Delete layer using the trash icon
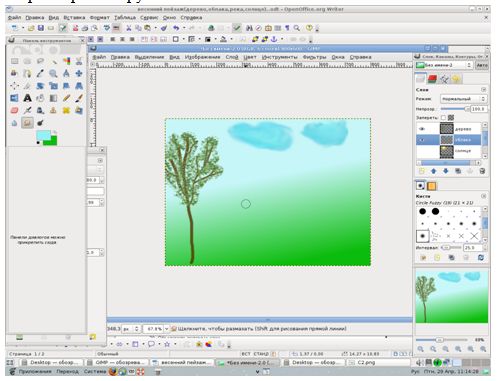498x381 pixels. 482,171
